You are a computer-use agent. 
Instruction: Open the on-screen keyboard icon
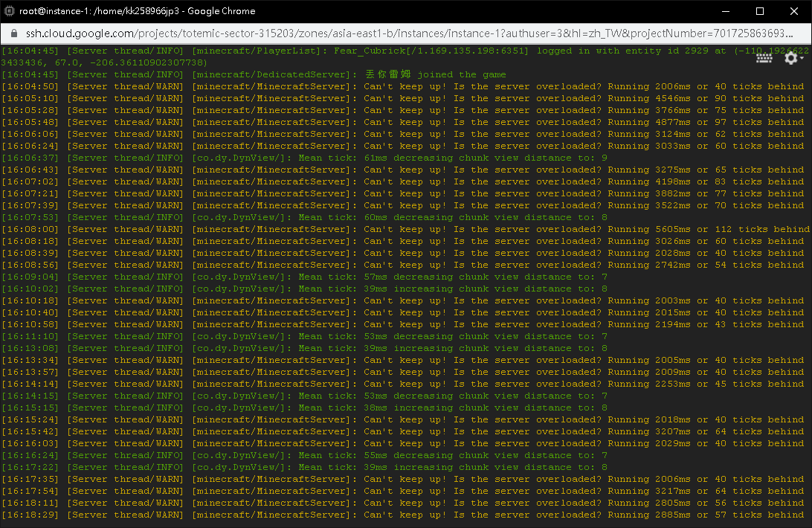point(764,58)
